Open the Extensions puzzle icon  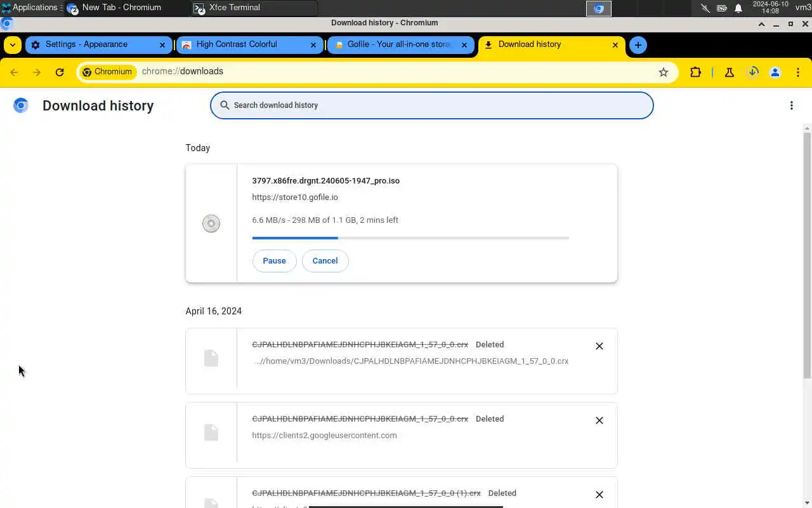click(x=696, y=72)
